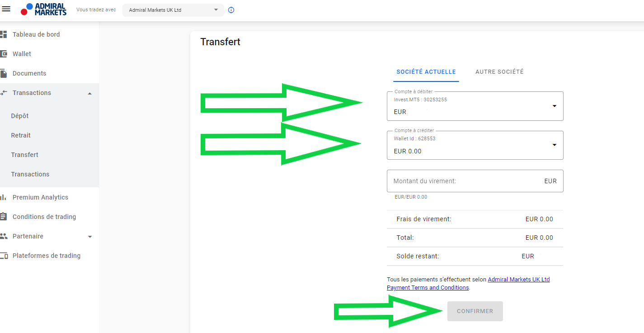Open the Compte à débiter account dropdown
This screenshot has height=333, width=644.
(554, 106)
